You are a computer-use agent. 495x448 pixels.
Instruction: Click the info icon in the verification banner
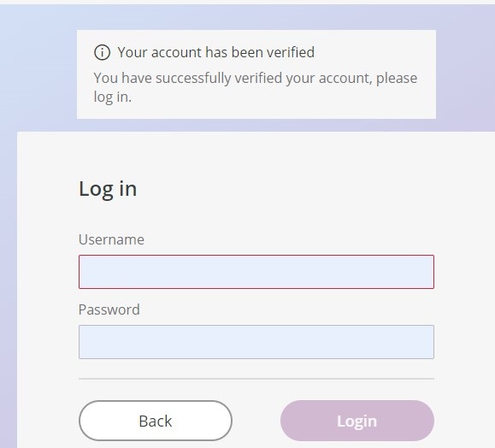click(x=102, y=52)
